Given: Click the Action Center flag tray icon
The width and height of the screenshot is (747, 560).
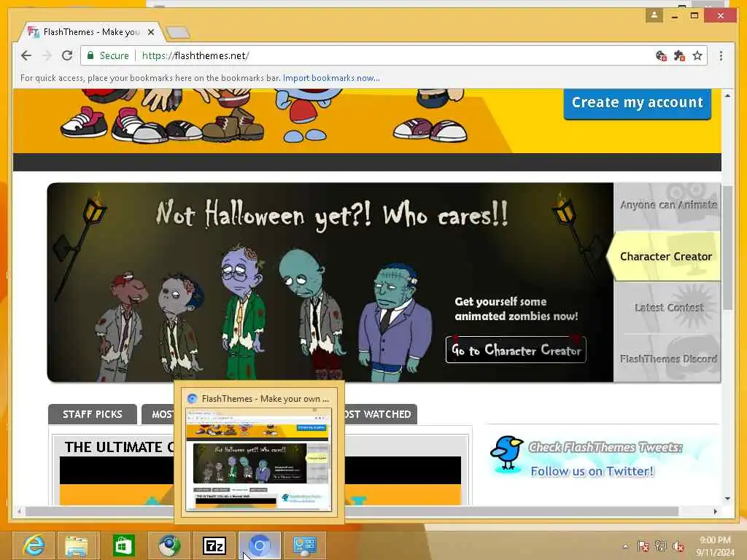Looking at the screenshot, I should tap(643, 546).
